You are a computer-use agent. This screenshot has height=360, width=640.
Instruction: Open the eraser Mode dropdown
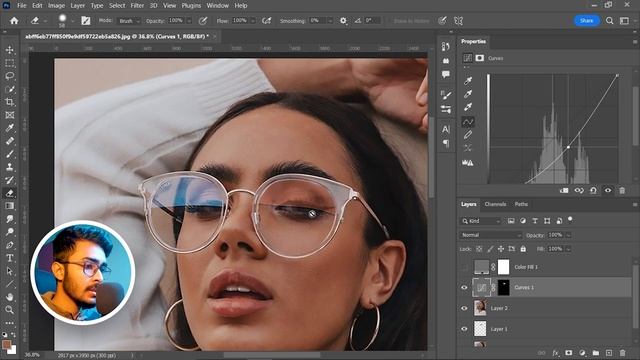coord(129,21)
